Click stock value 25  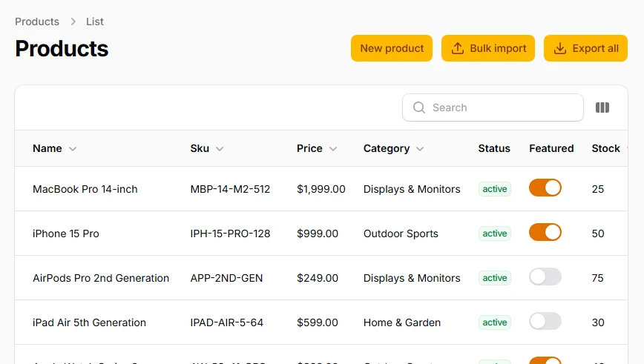point(597,189)
